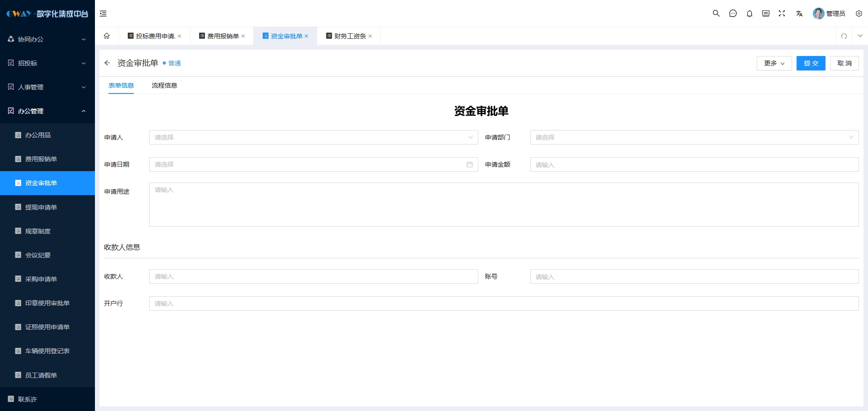868x411 pixels.
Task: Click the back arrow beside 资金审批单
Action: click(107, 63)
